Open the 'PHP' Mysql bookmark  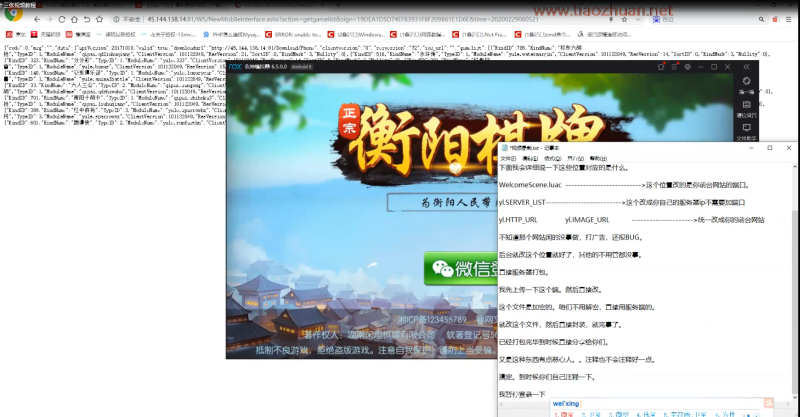[x=232, y=35]
